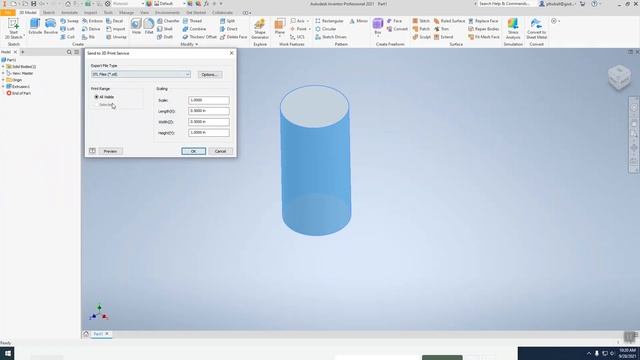Image resolution: width=640 pixels, height=360 pixels.
Task: Switch to the Annotate ribbon tab
Action: point(69,13)
